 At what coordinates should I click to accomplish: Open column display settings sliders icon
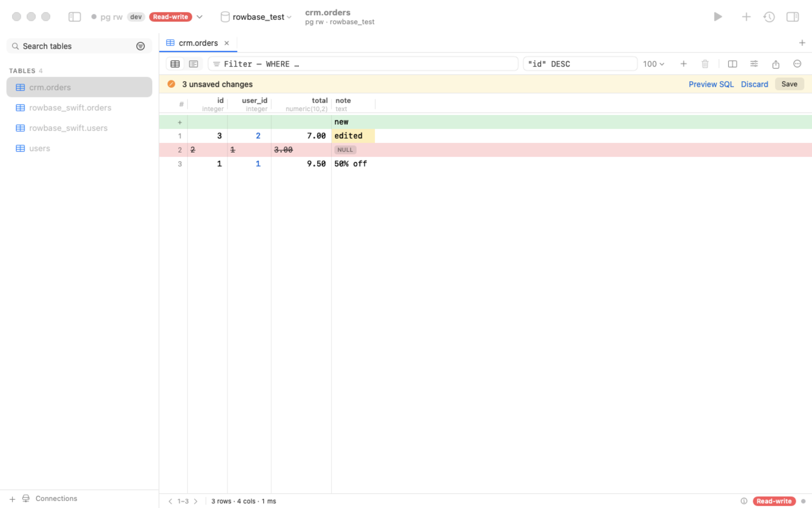(x=754, y=64)
